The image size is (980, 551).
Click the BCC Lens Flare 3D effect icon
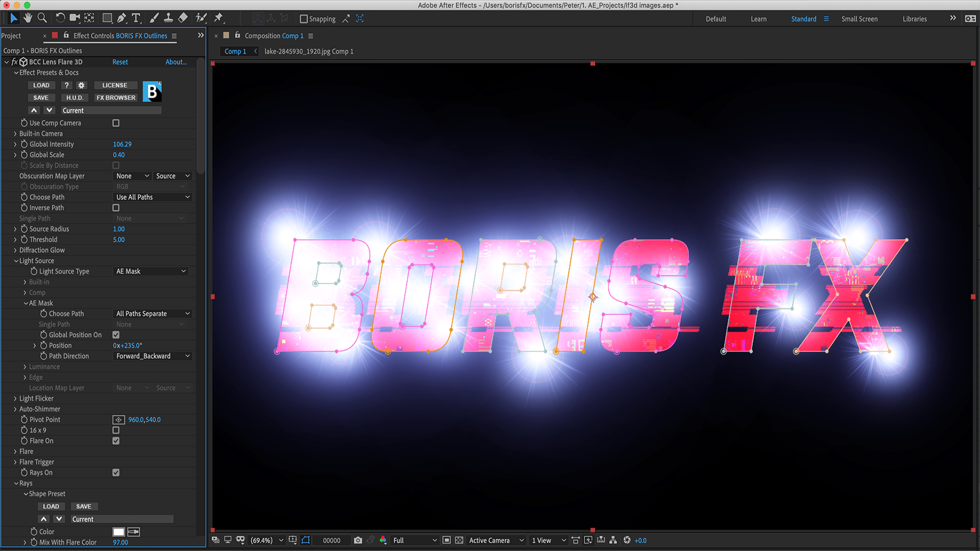click(23, 62)
